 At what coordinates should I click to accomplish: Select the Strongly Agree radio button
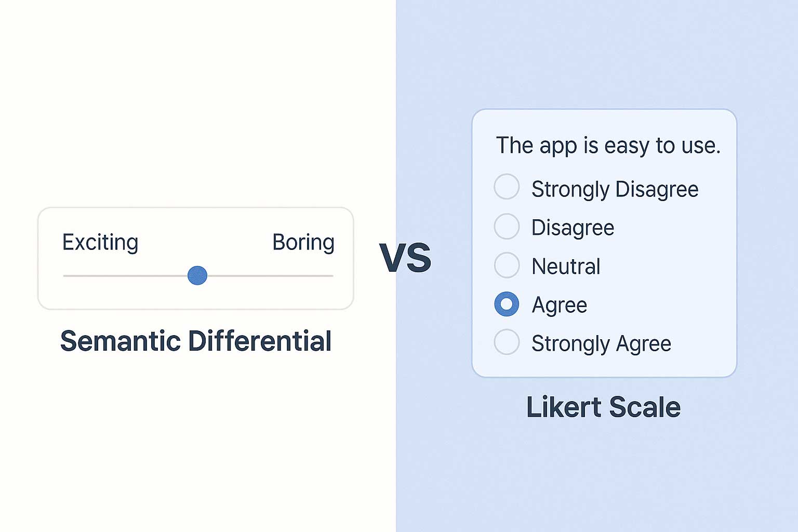point(507,342)
